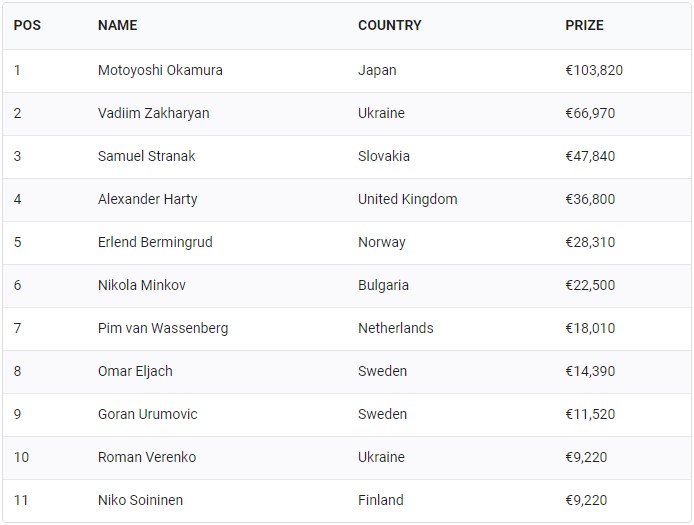The image size is (694, 525).
Task: Click the POS column header
Action: click(27, 25)
